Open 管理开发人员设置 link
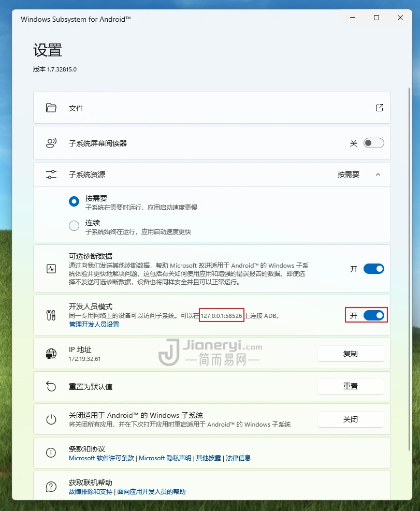The height and width of the screenshot is (511, 420). [x=94, y=324]
